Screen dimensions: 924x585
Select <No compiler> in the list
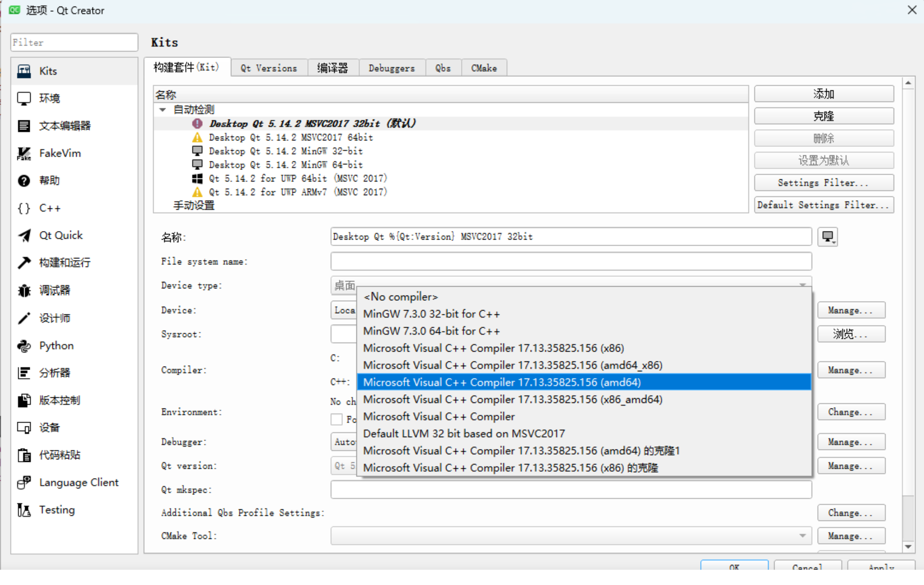400,297
